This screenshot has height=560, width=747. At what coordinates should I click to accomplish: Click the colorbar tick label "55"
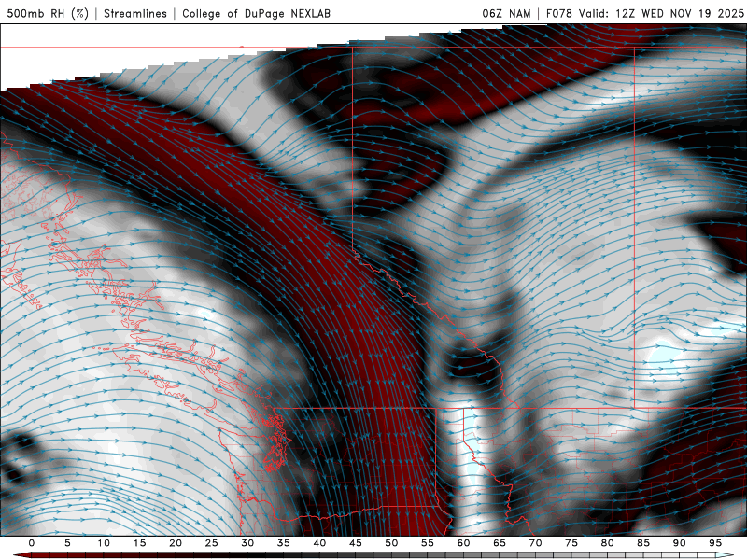428,543
